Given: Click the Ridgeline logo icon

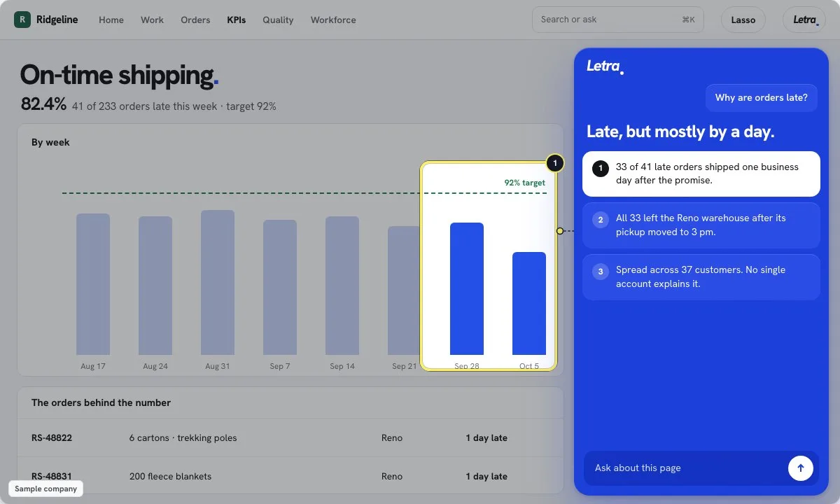Looking at the screenshot, I should pos(22,20).
